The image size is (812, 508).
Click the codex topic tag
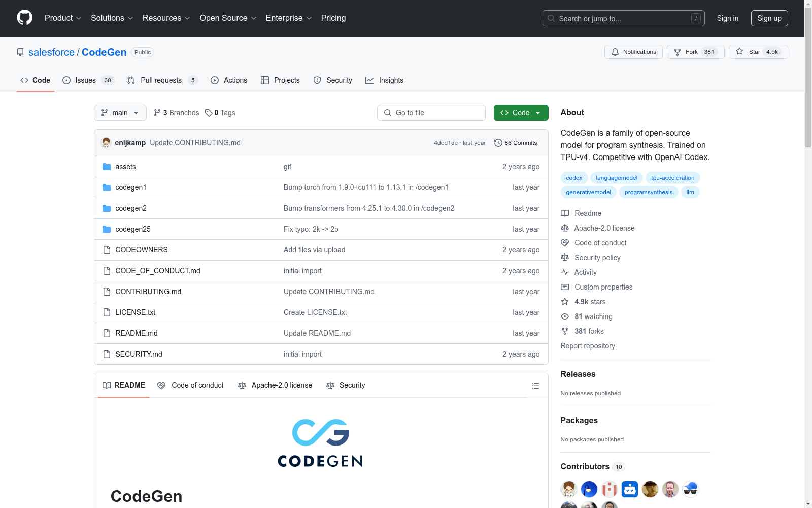574,178
